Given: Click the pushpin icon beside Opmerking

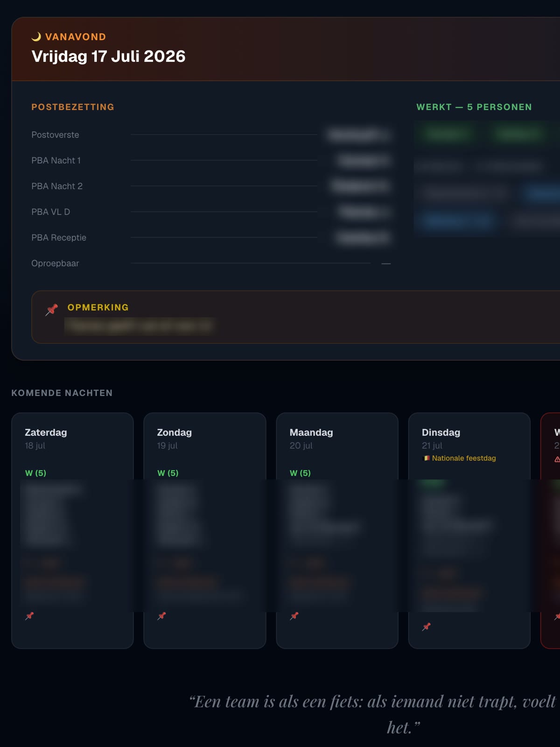Looking at the screenshot, I should 52,310.
